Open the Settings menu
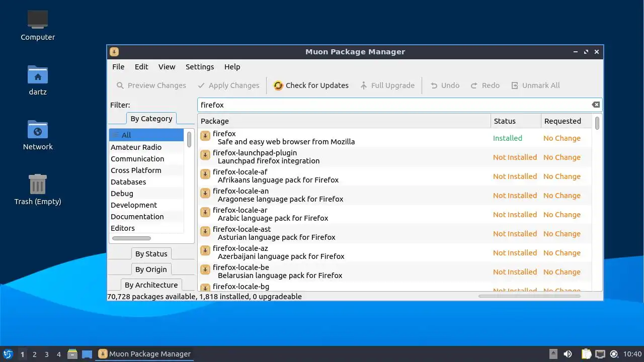Screen dimensions: 644x362 200,67
